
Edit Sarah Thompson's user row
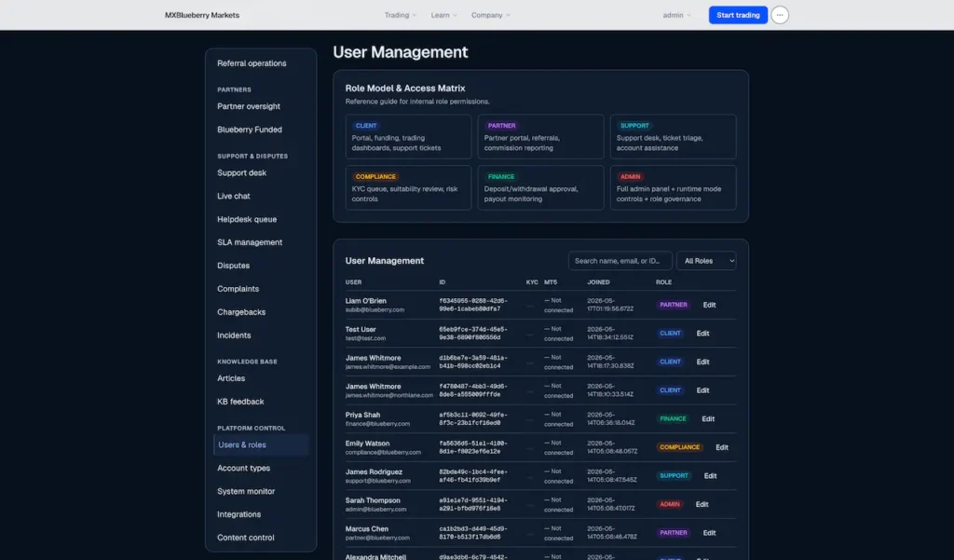(x=702, y=505)
